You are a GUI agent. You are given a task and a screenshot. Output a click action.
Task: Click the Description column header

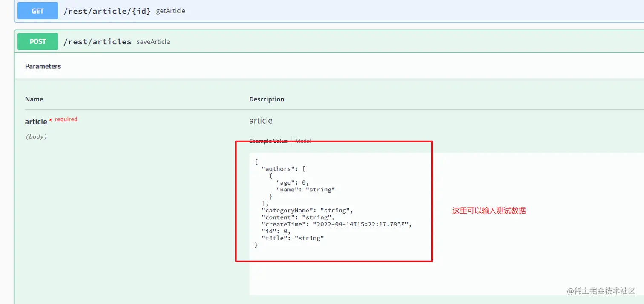tap(267, 99)
